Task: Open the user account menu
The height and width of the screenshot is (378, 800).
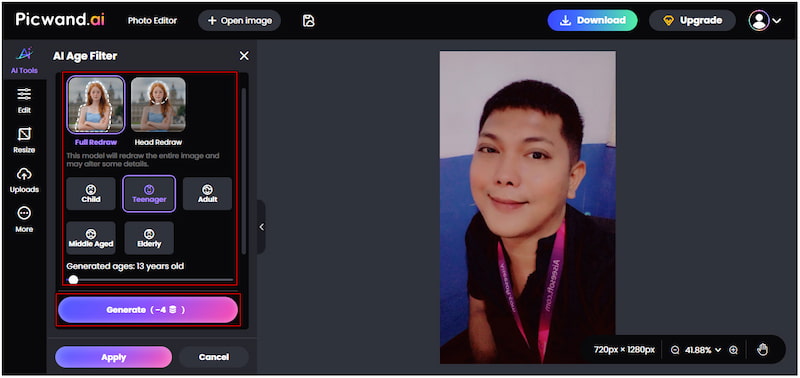Action: click(765, 20)
